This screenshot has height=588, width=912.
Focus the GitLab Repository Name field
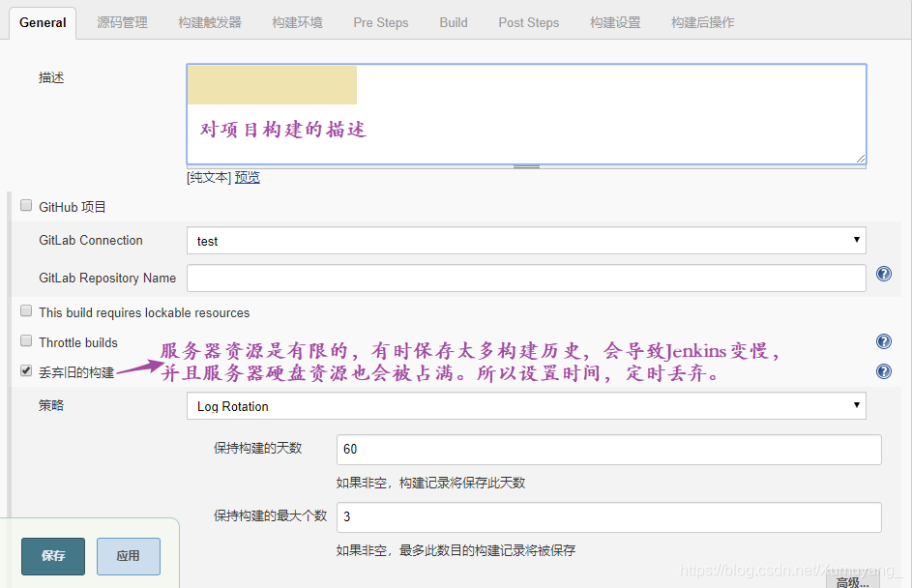point(526,278)
